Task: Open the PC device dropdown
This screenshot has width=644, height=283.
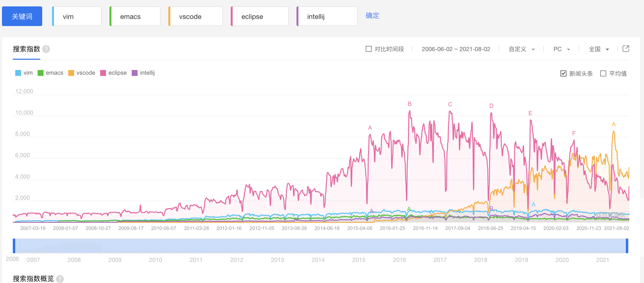Action: pos(562,49)
